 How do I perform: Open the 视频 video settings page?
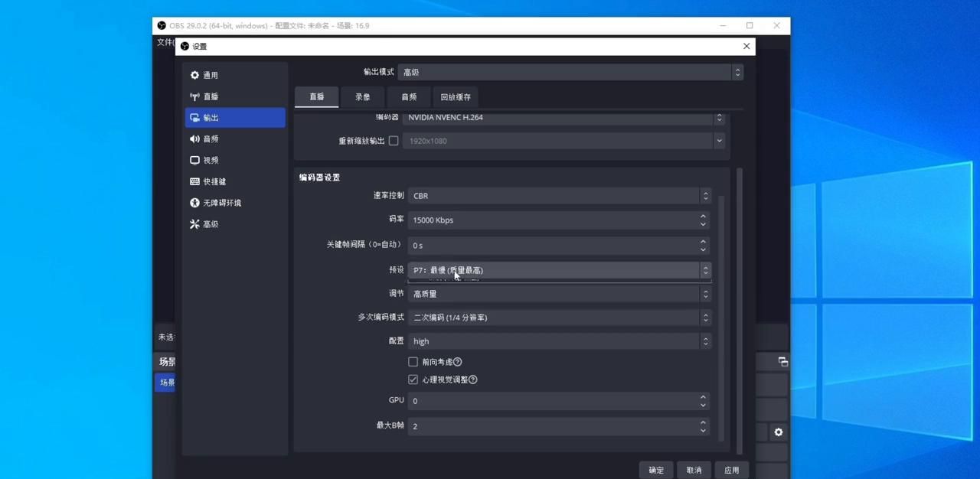(x=235, y=160)
